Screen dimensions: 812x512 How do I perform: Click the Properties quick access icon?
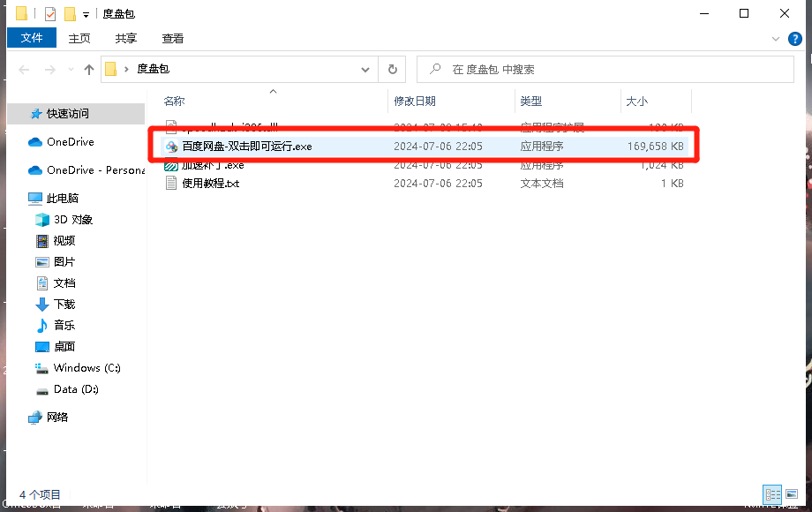50,13
